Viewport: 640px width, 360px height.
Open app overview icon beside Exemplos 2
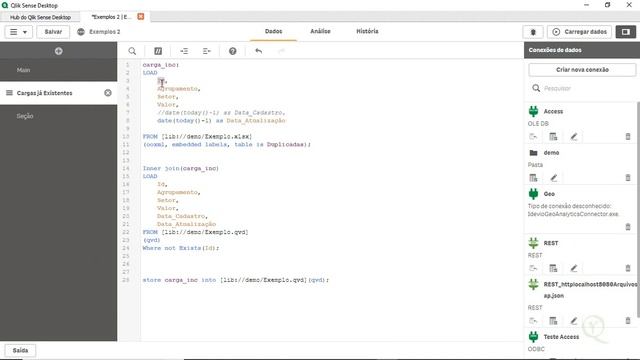pyautogui.click(x=81, y=32)
